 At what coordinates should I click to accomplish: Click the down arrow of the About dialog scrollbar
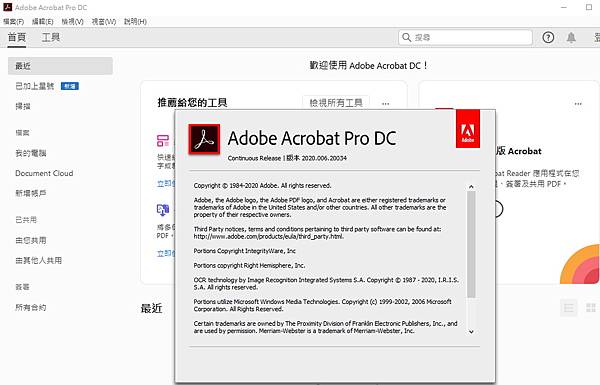pos(471,332)
